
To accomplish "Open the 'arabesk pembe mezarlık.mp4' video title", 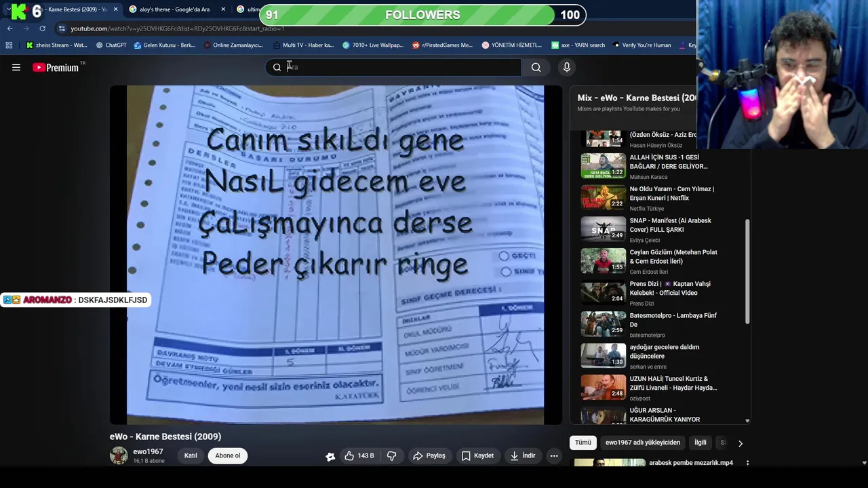I will [691, 463].
